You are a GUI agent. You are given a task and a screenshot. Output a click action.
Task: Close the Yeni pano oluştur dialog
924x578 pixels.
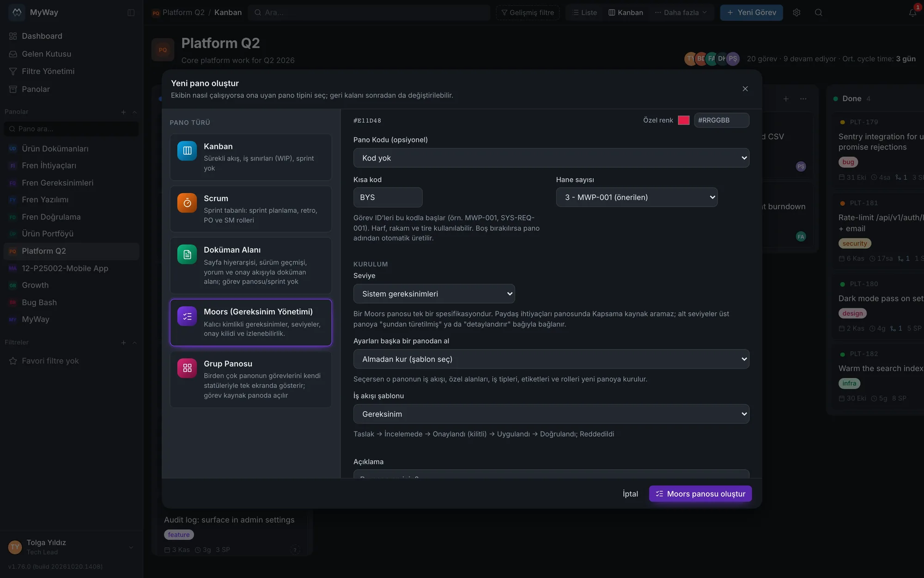click(745, 89)
